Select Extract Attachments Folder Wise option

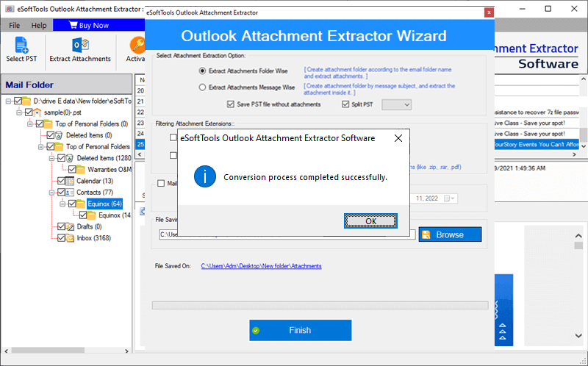203,71
